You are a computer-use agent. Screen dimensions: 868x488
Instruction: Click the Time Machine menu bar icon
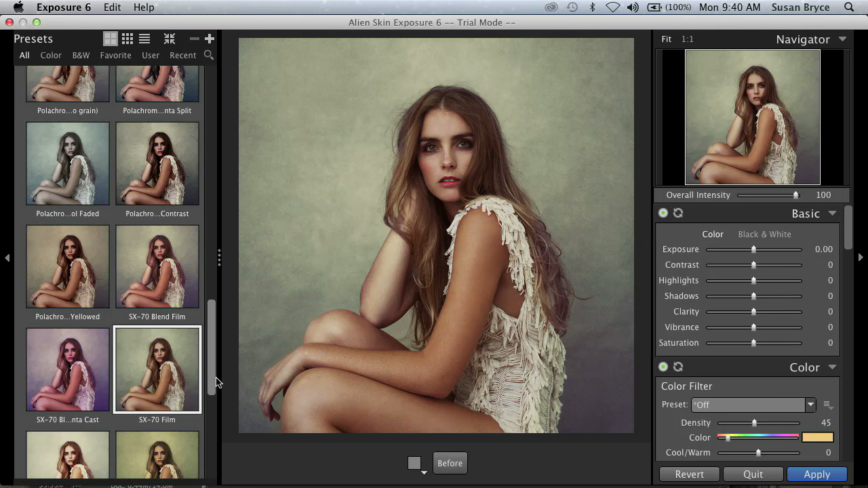(x=572, y=7)
